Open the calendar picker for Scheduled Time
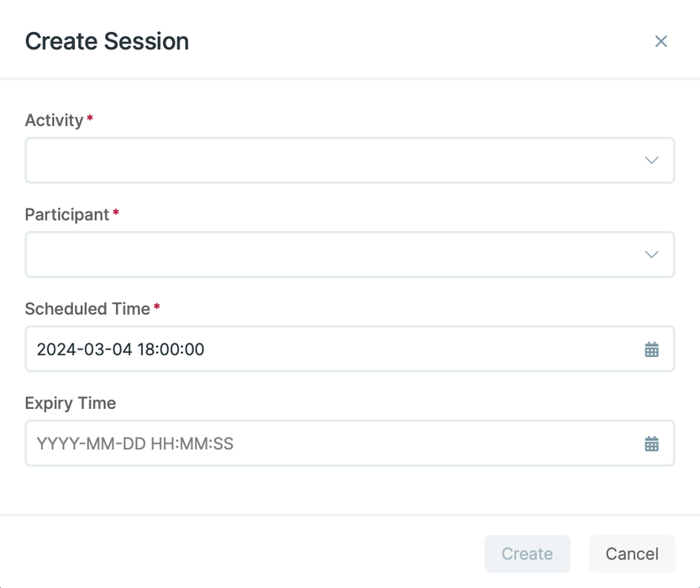 651,349
